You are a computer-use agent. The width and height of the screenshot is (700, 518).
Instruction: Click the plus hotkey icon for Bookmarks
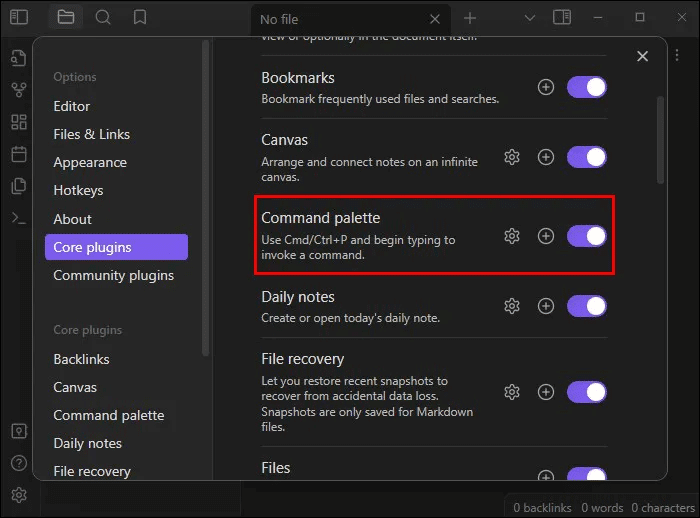(x=546, y=87)
